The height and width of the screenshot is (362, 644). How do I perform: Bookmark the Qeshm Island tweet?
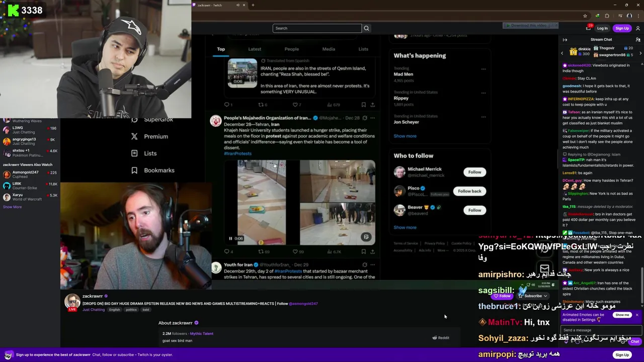pyautogui.click(x=363, y=105)
